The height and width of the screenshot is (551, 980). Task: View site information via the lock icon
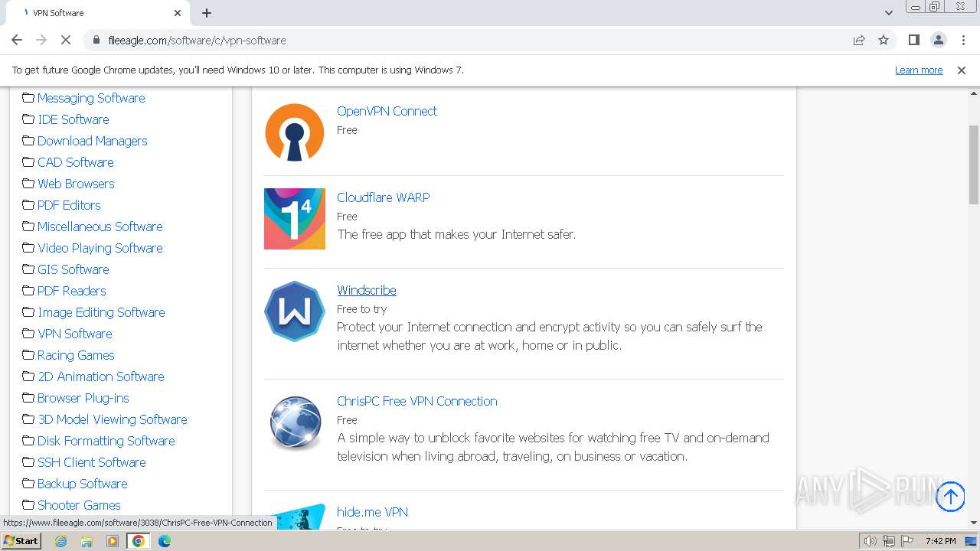(96, 40)
